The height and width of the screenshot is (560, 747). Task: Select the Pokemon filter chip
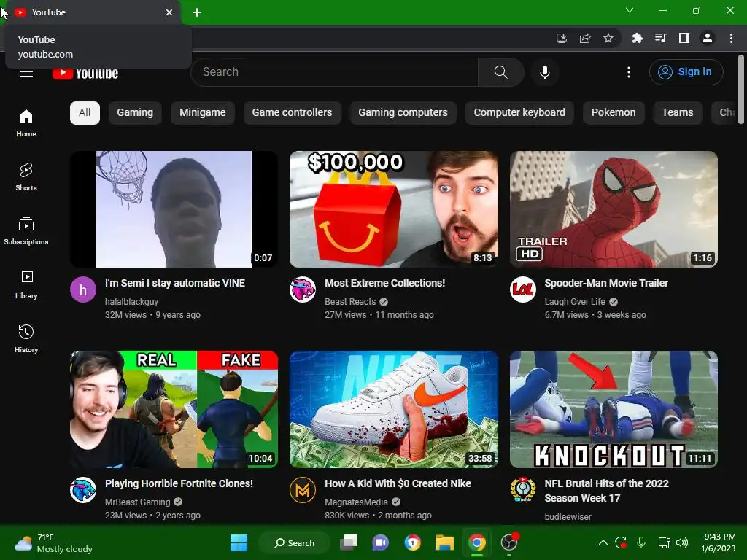pos(614,113)
